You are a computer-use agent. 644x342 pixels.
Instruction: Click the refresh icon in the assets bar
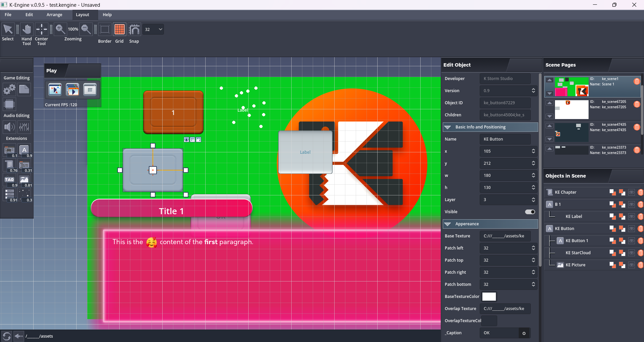[x=7, y=336]
